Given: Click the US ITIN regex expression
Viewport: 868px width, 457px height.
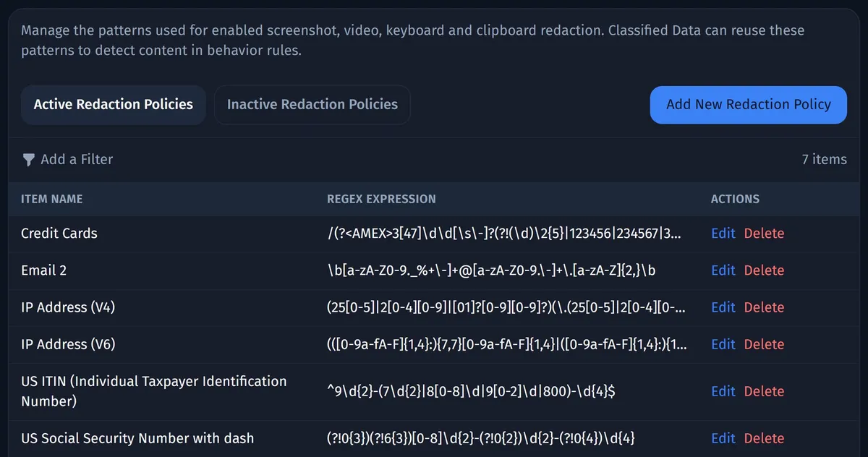Looking at the screenshot, I should point(472,391).
